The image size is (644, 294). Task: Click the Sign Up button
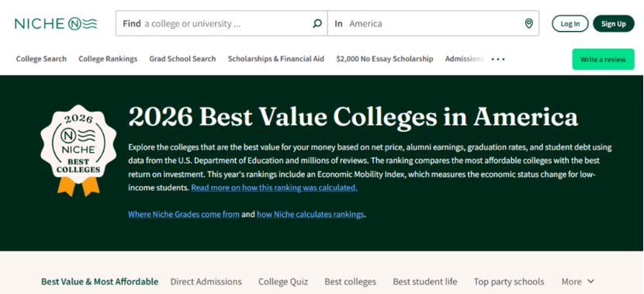tap(614, 24)
